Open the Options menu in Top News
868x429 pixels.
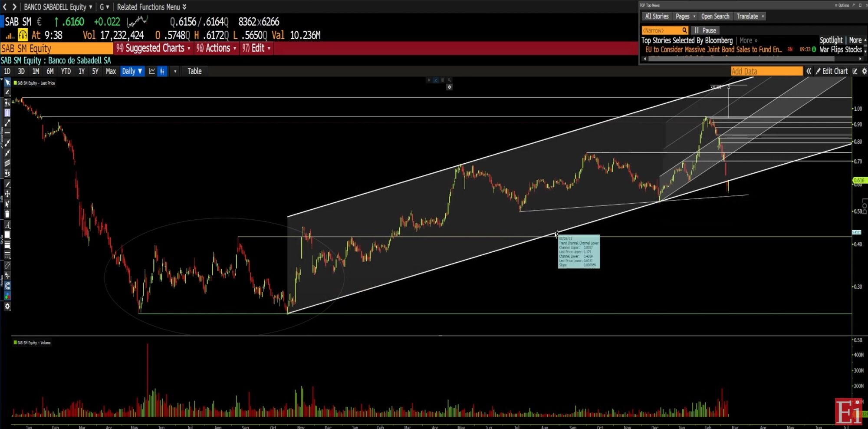(x=842, y=5)
